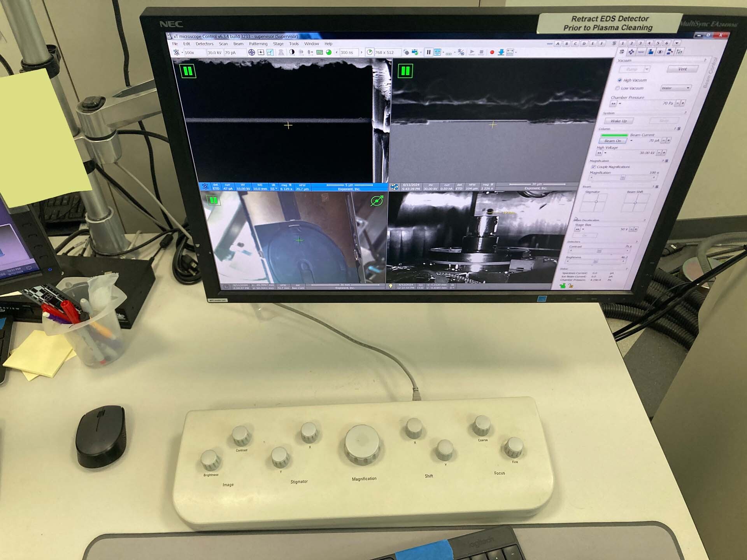Click the crosshair target alignment toolbar icon
This screenshot has width=747, height=560.
tap(251, 52)
